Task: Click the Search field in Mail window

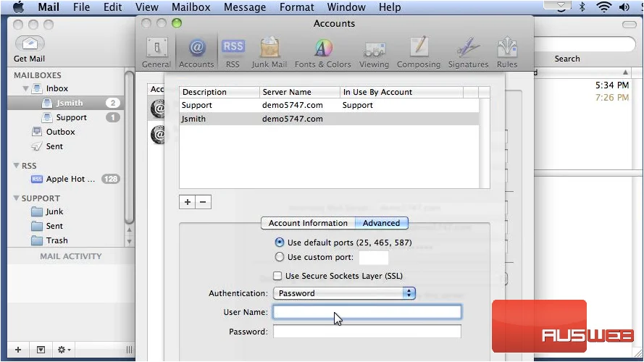Action: tap(585, 44)
